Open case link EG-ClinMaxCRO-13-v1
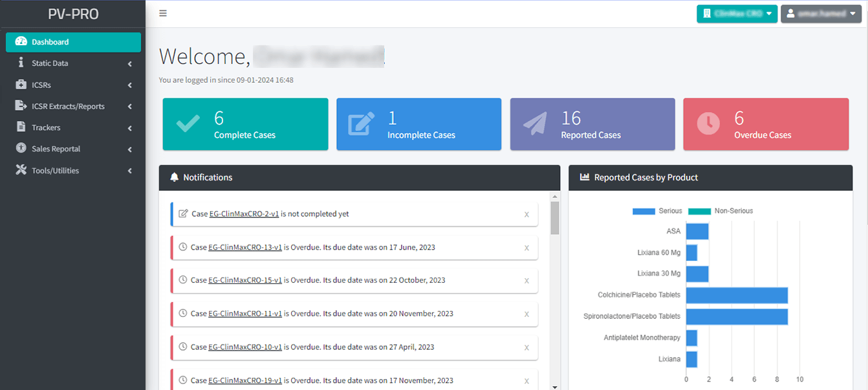Viewport: 868px width, 390px height. point(245,247)
